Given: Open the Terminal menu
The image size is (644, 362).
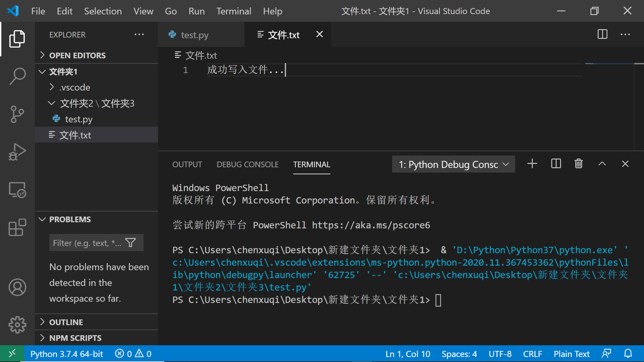Looking at the screenshot, I should pyautogui.click(x=233, y=11).
